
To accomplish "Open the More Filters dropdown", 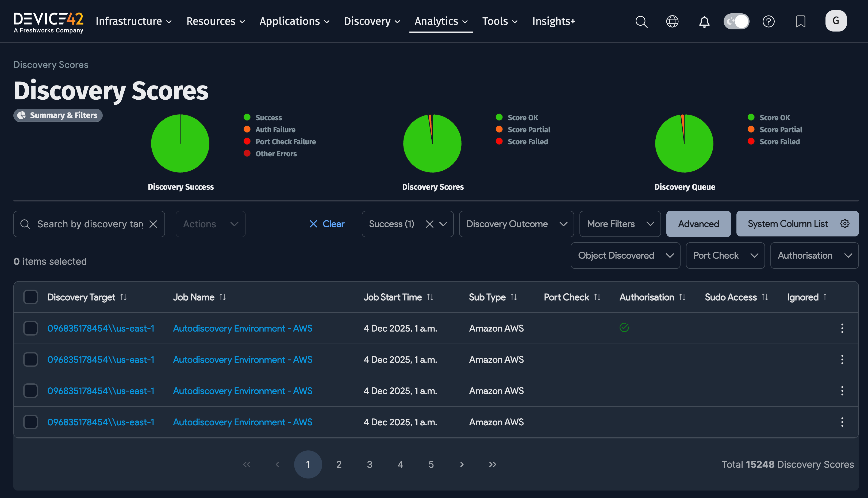I will [x=620, y=224].
